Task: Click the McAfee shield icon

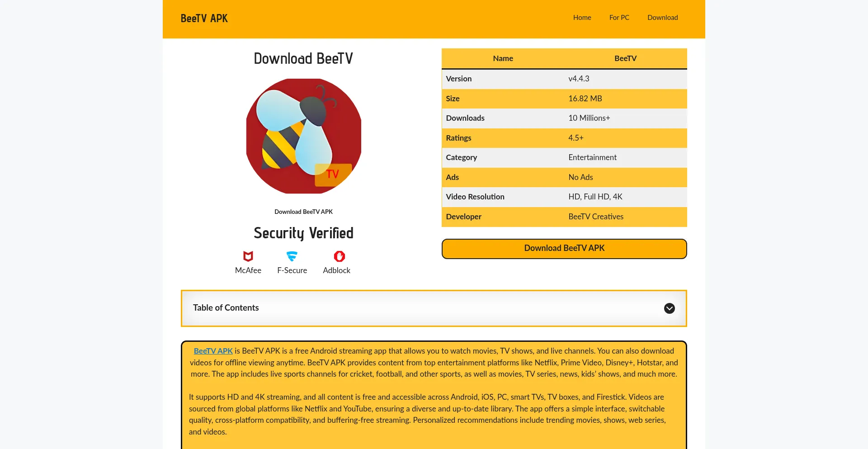Action: [248, 256]
